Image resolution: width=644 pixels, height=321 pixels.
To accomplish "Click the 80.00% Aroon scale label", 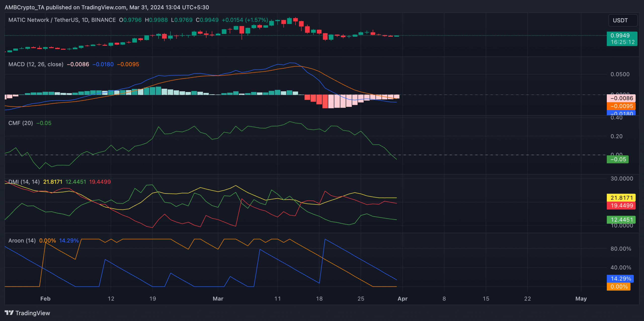I will 621,249.
